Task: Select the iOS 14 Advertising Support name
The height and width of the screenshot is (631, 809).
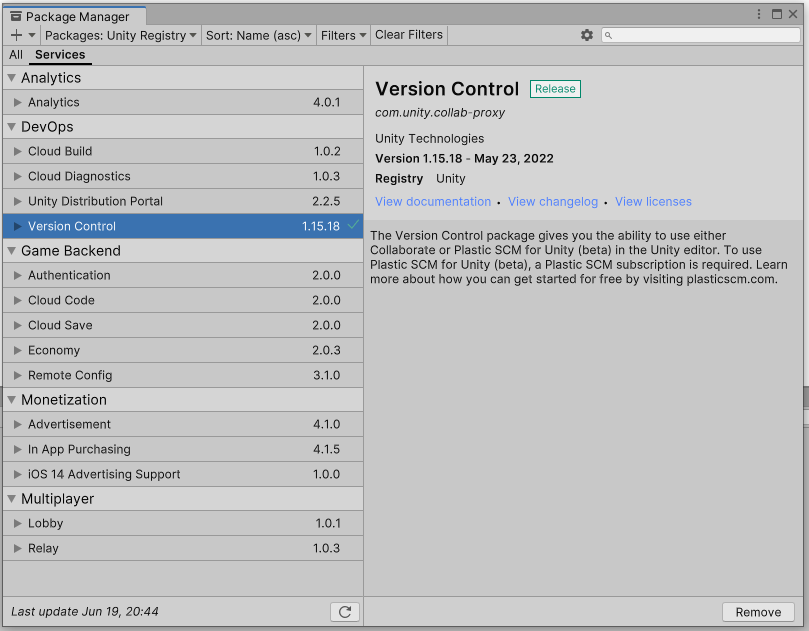Action: (x=104, y=474)
